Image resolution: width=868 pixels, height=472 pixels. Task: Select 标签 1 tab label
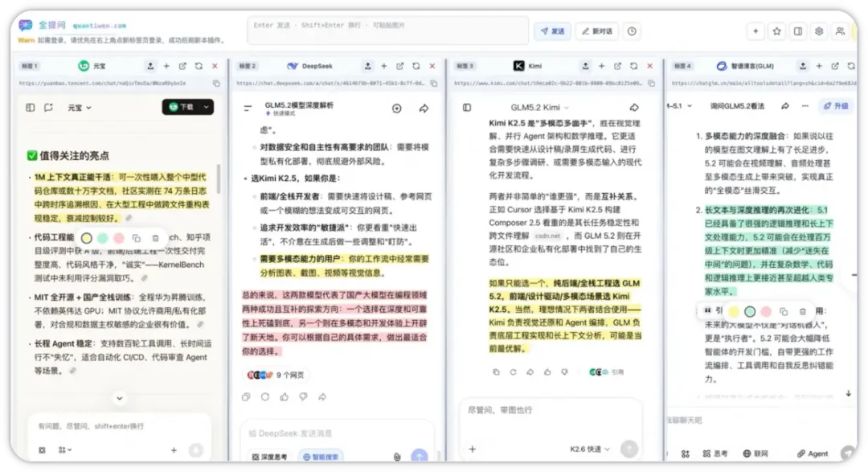click(30, 66)
